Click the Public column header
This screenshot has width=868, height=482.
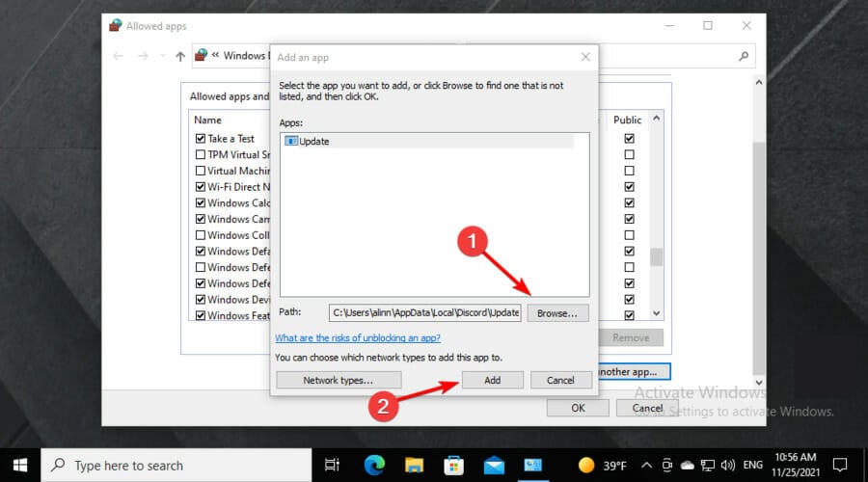[x=627, y=120]
